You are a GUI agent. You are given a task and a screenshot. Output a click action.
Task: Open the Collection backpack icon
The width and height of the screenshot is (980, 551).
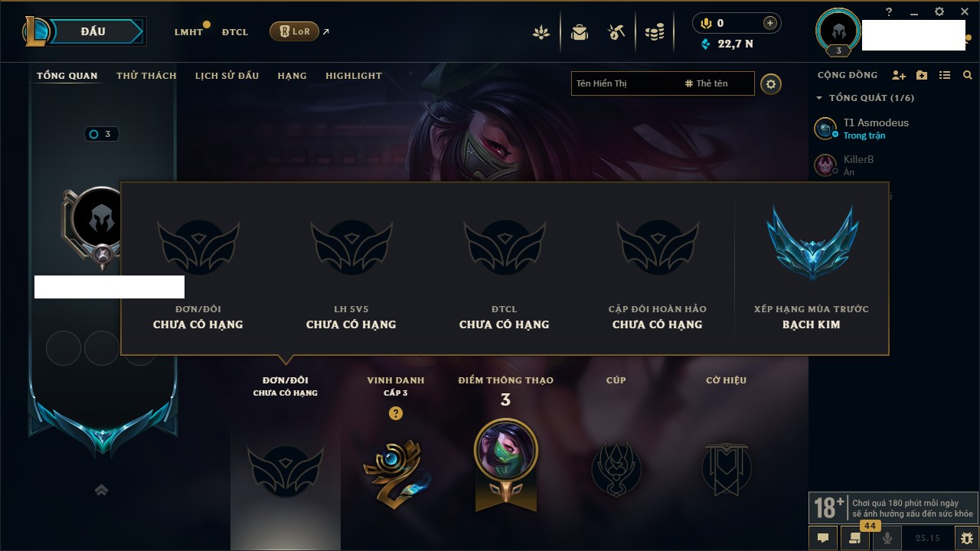(x=580, y=32)
